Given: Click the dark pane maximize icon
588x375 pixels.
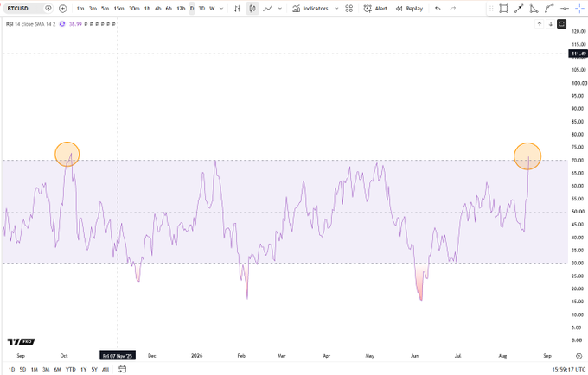Looking at the screenshot, I should click(x=561, y=24).
